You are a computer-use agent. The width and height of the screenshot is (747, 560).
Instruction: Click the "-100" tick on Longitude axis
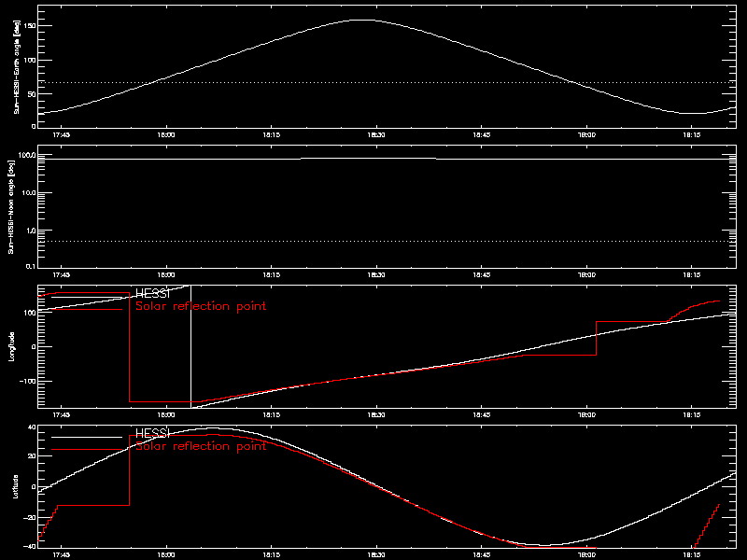[x=28, y=382]
